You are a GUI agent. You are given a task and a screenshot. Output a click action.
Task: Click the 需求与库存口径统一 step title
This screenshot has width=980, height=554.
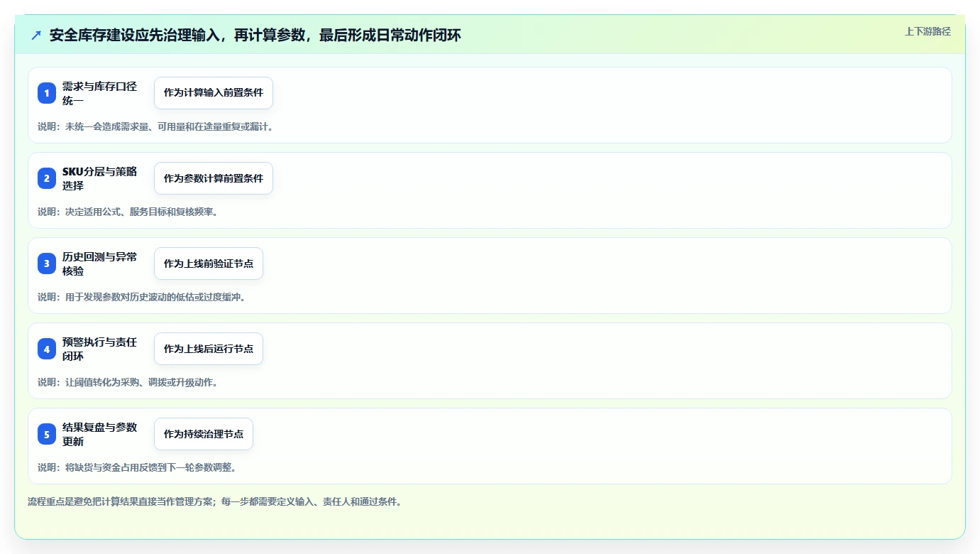coord(100,93)
